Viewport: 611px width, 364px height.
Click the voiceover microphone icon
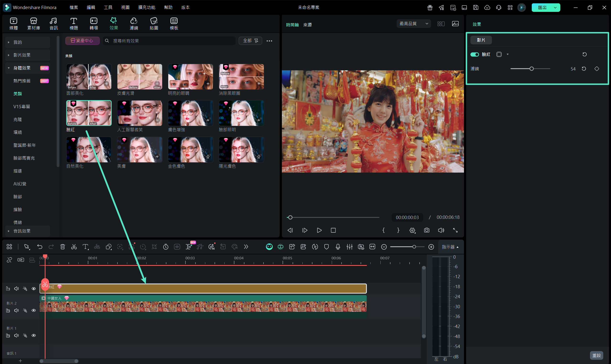click(x=338, y=247)
